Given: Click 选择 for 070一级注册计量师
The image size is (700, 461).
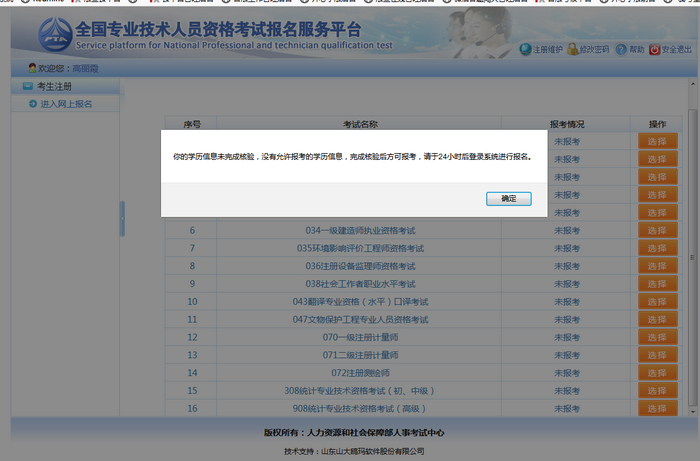Looking at the screenshot, I should 657,337.
